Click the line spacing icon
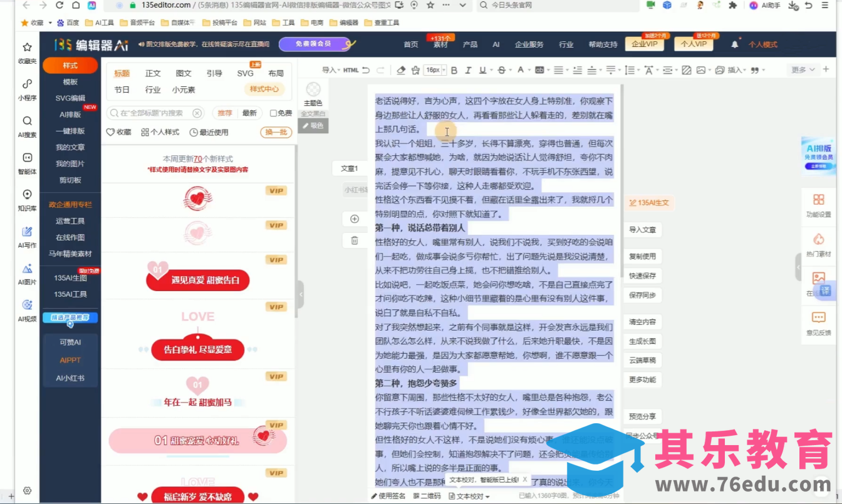842x504 pixels. [630, 69]
